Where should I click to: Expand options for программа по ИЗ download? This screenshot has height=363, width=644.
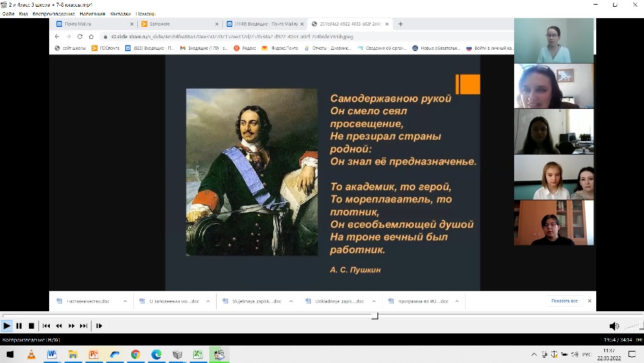(457, 301)
